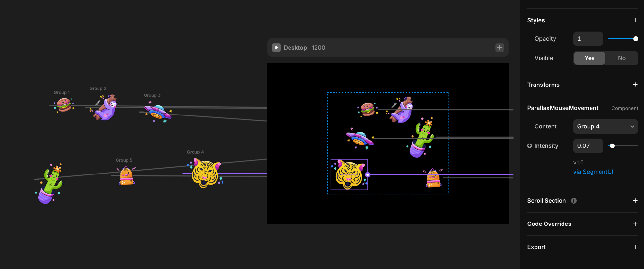This screenshot has width=644, height=269.
Task: Click the play preview icon beside Desktop
Action: click(276, 48)
